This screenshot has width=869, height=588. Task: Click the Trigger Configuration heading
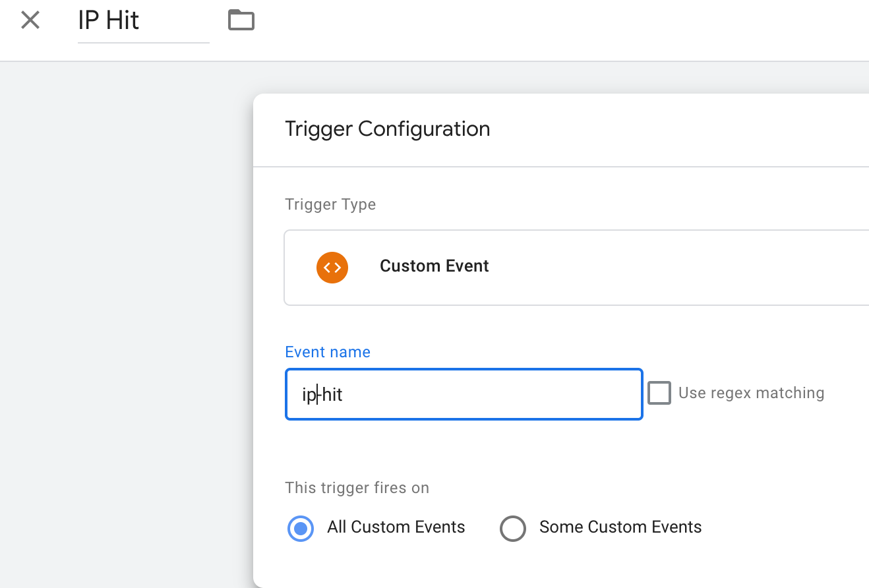coord(387,129)
